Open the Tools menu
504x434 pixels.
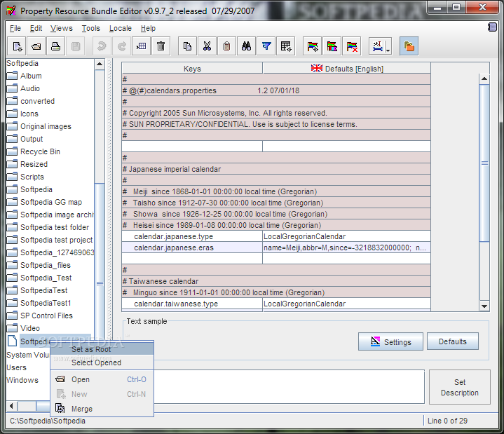[x=90, y=28]
